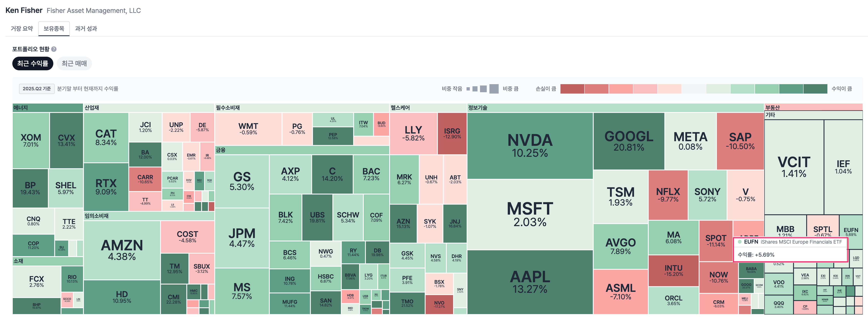Open the 2025.Q2 기준 quarter selector
This screenshot has width=868, height=317.
(x=37, y=89)
